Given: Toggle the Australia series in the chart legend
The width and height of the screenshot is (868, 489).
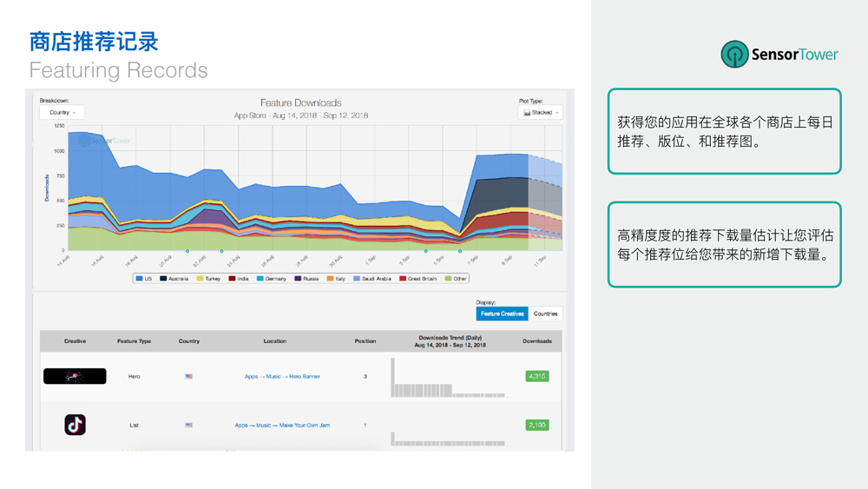Looking at the screenshot, I should click(174, 279).
